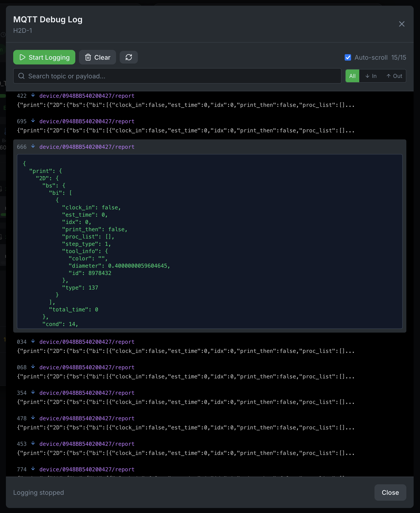The image size is (420, 513).
Task: Click the trash icon to clear log entries
Action: coord(88,57)
